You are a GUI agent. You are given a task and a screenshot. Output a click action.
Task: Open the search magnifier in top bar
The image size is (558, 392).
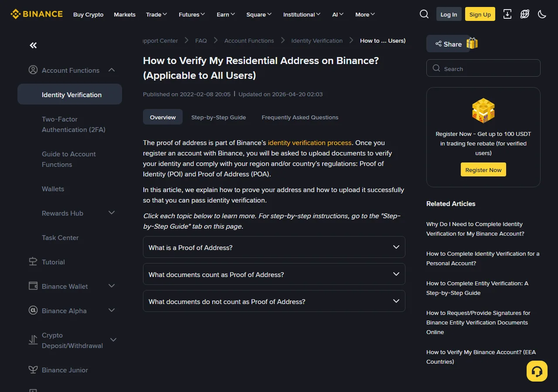424,14
